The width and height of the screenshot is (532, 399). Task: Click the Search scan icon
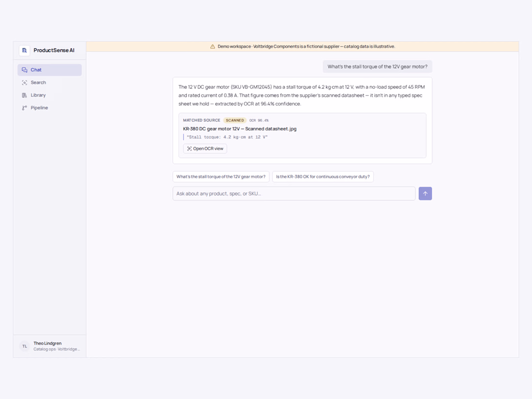(x=25, y=82)
